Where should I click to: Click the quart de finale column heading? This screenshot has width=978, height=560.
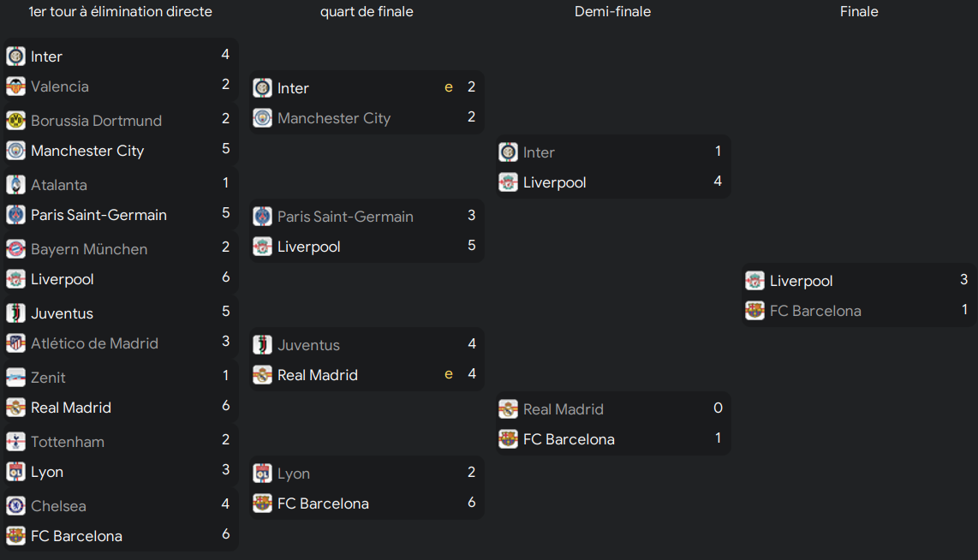point(367,11)
